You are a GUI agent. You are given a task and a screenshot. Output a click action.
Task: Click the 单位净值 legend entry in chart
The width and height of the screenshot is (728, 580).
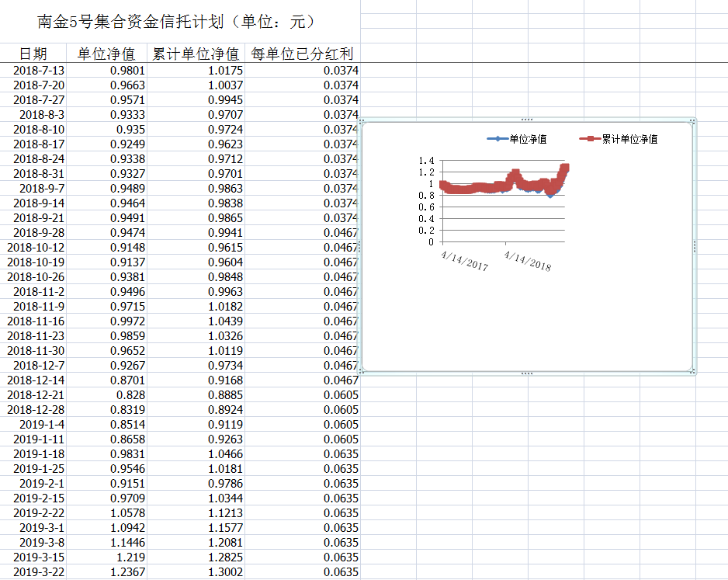[x=517, y=139]
